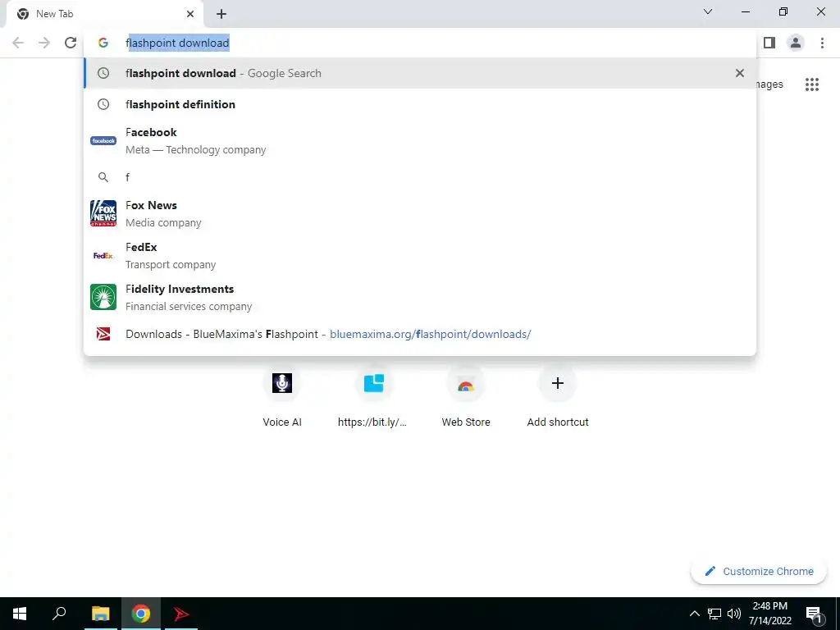Viewport: 840px width, 630px height.
Task: Open the tab search chevron
Action: [x=708, y=11]
